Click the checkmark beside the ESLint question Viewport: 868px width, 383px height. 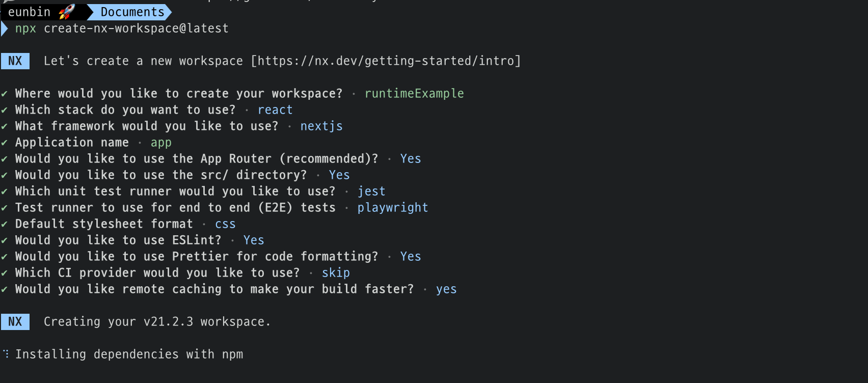tap(5, 240)
